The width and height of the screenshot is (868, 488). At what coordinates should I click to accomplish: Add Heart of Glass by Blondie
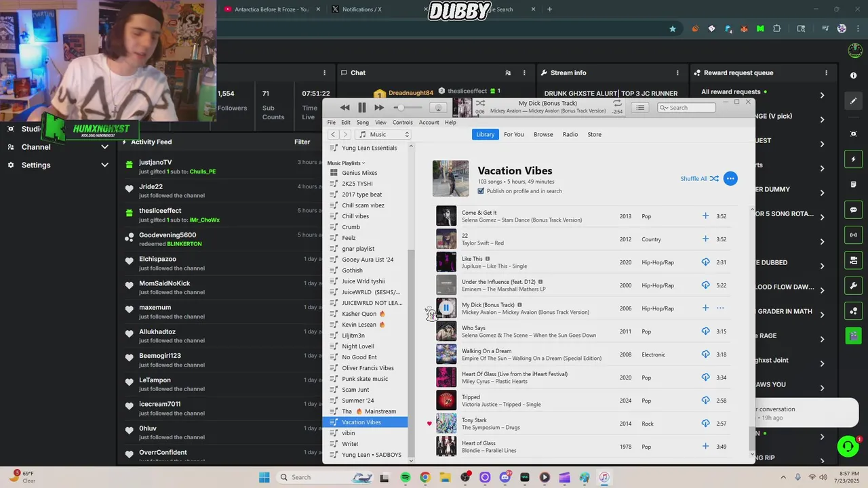705,447
